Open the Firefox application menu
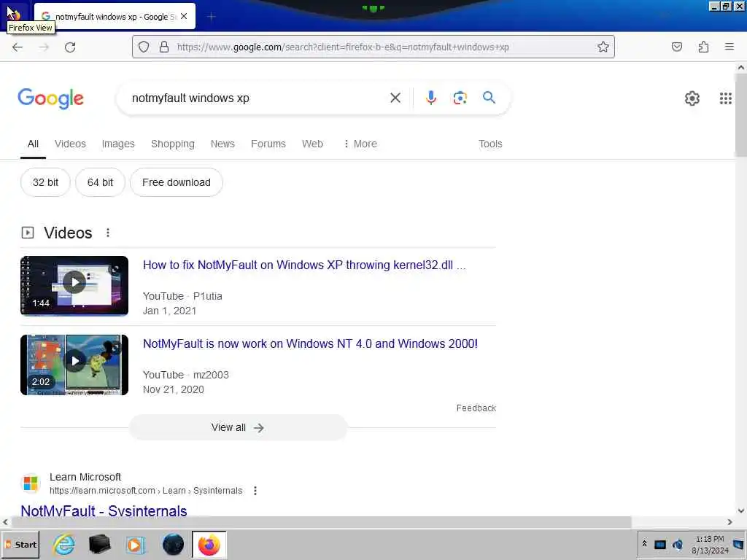 pyautogui.click(x=729, y=47)
